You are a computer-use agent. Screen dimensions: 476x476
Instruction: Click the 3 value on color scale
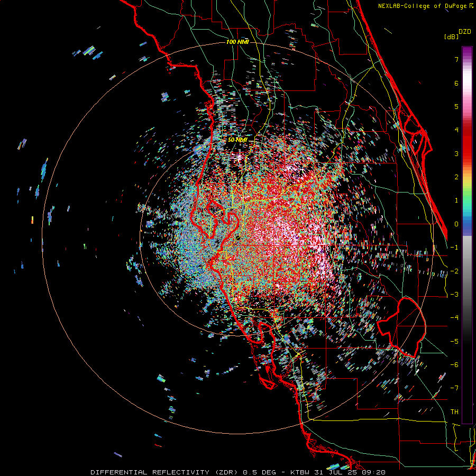(456, 153)
